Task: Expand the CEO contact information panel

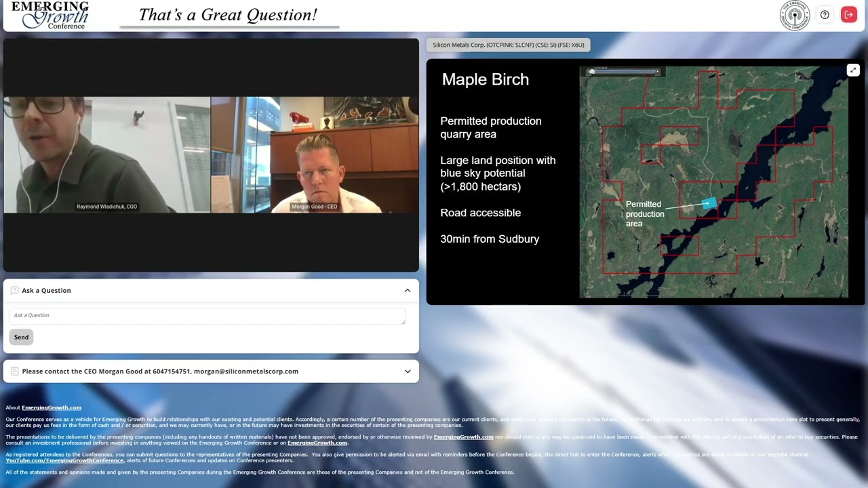Action: click(x=408, y=371)
